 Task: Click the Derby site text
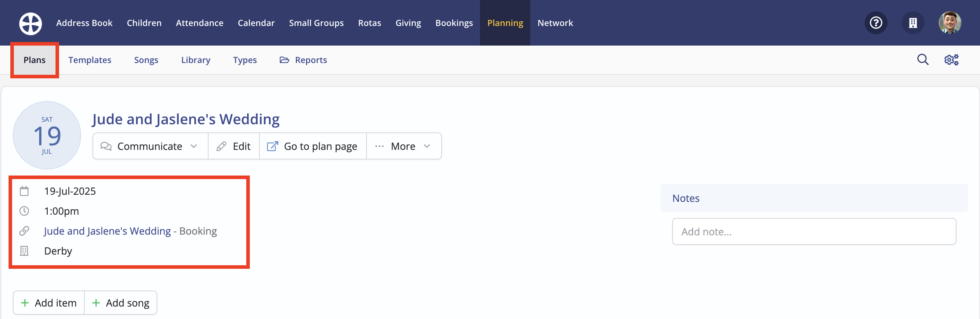pyautogui.click(x=58, y=251)
